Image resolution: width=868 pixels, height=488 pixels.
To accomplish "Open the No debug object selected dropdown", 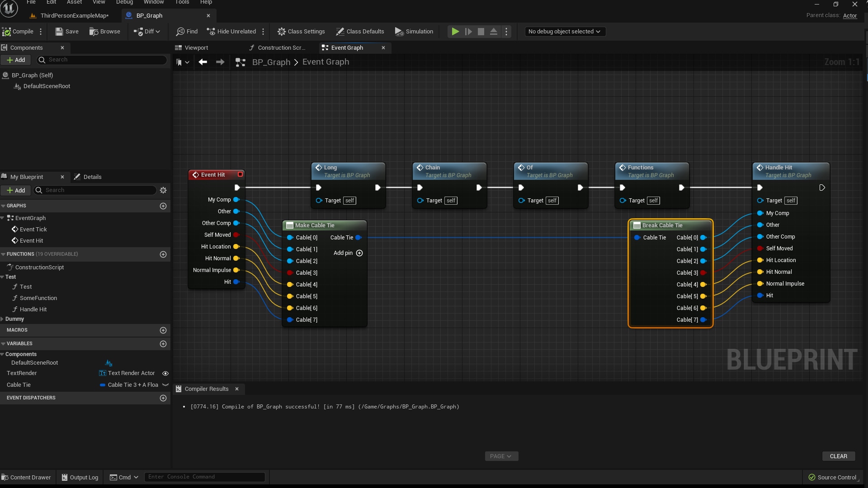I will coord(565,31).
